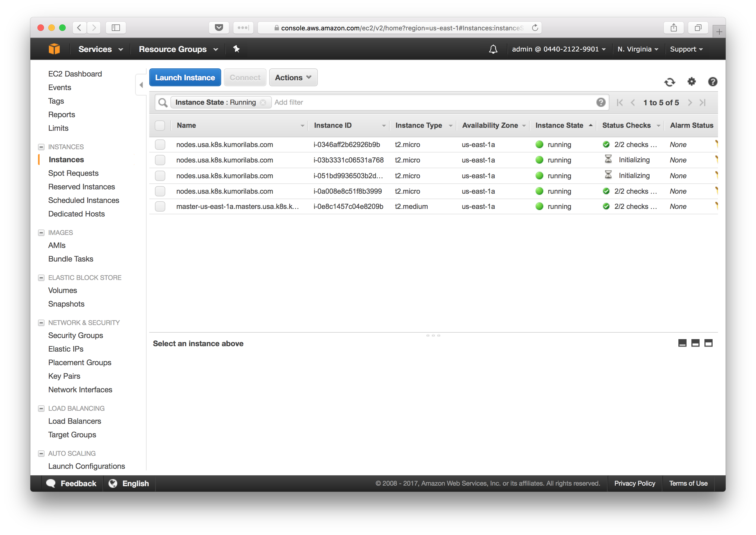Go to last page of results

tap(702, 103)
